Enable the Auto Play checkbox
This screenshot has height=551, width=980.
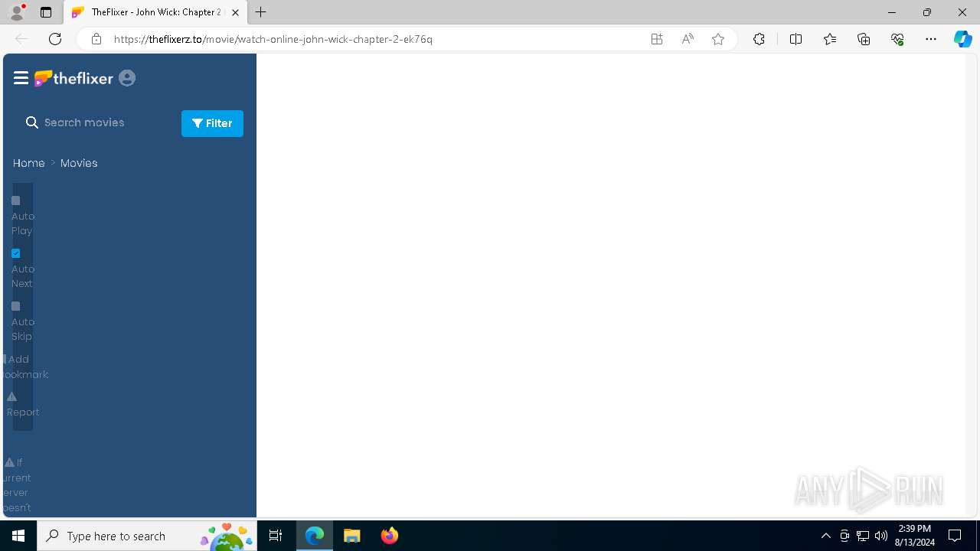(x=15, y=201)
